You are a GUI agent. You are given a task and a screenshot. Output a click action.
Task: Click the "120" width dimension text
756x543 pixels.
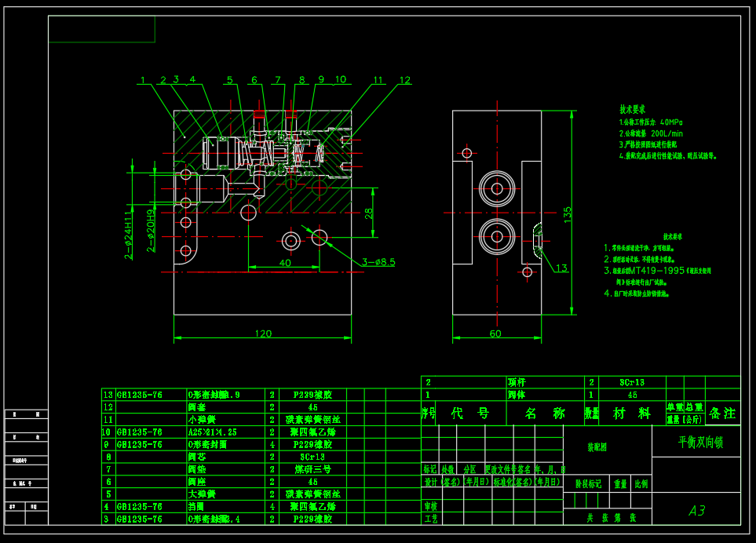263,333
